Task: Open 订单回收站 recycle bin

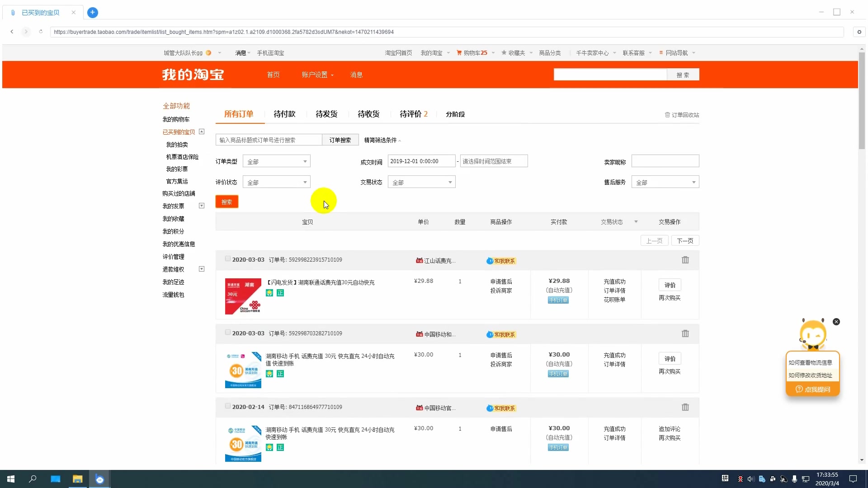Action: (682, 115)
